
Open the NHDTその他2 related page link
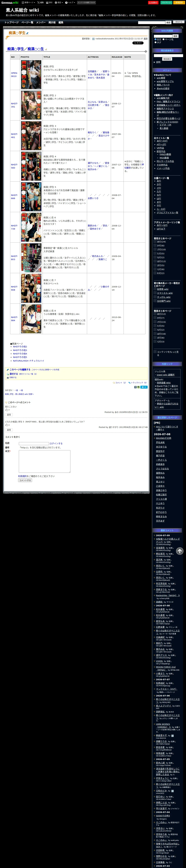click(x=20, y=347)
